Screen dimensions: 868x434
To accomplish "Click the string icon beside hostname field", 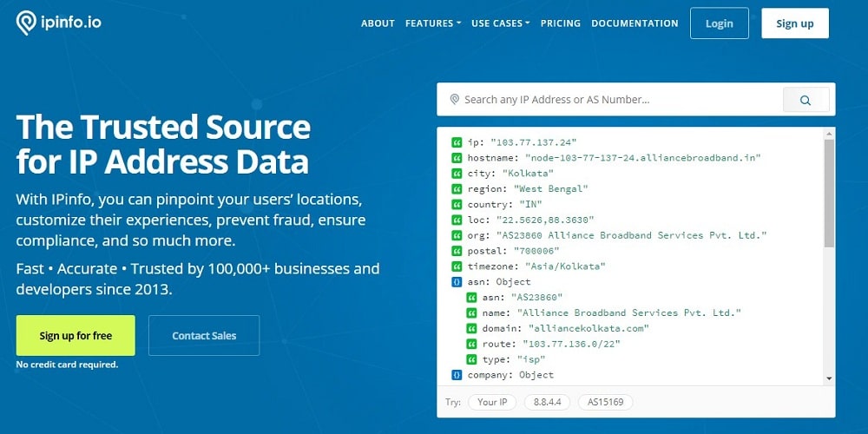I will (x=457, y=158).
